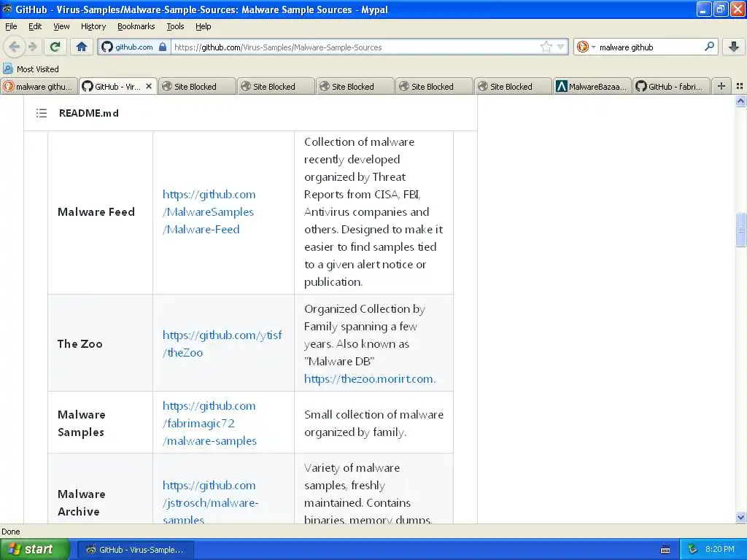This screenshot has width=747, height=560.
Task: Open the History menu
Action: pyautogui.click(x=93, y=26)
